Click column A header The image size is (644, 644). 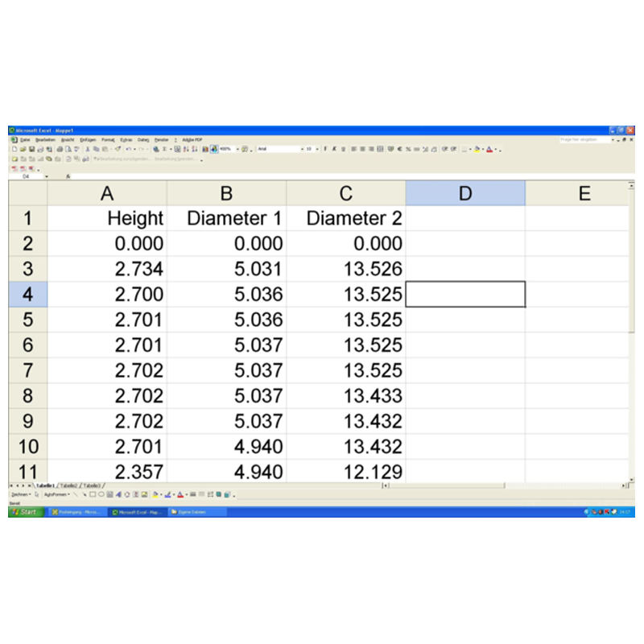(107, 193)
